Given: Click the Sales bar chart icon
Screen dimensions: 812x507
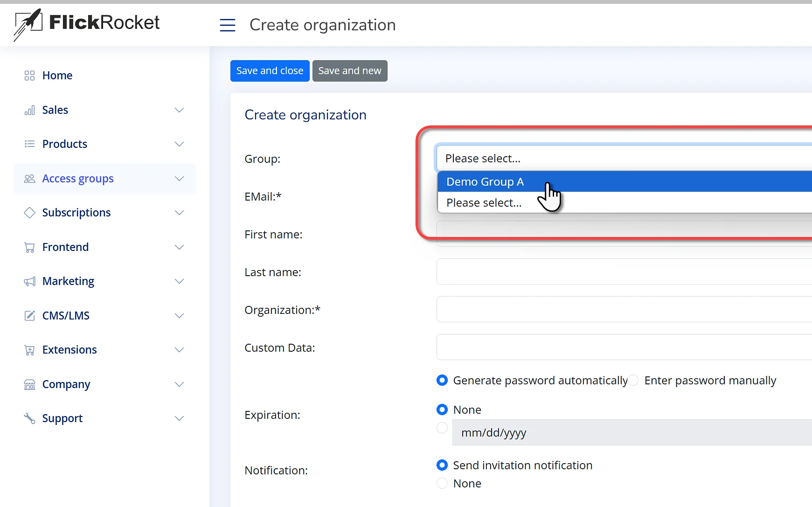Looking at the screenshot, I should pyautogui.click(x=29, y=110).
